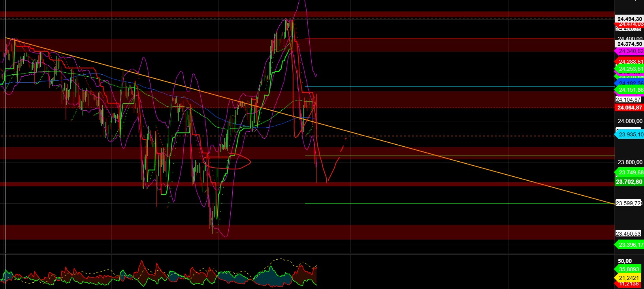Select the bold green 23.702,60 price label
This screenshot has width=644, height=289.
click(629, 182)
